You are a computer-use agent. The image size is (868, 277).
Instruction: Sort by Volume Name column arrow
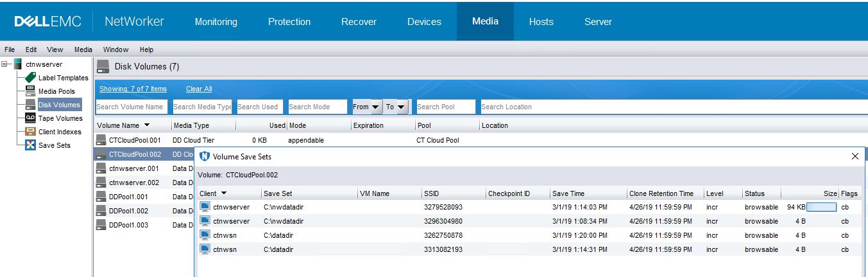click(147, 125)
